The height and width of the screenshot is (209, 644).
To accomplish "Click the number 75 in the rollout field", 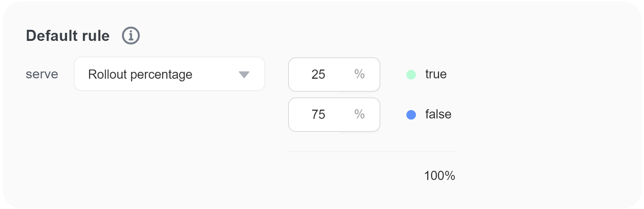I will (318, 115).
